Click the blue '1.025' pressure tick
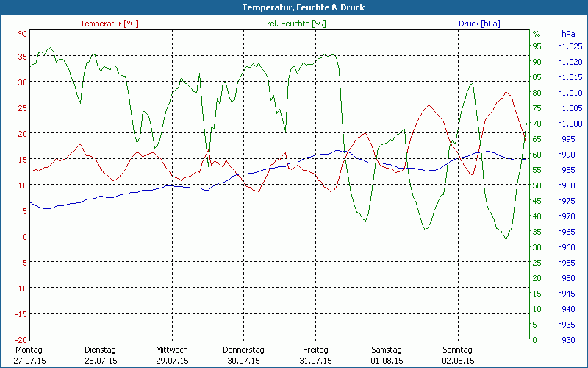 (572, 46)
